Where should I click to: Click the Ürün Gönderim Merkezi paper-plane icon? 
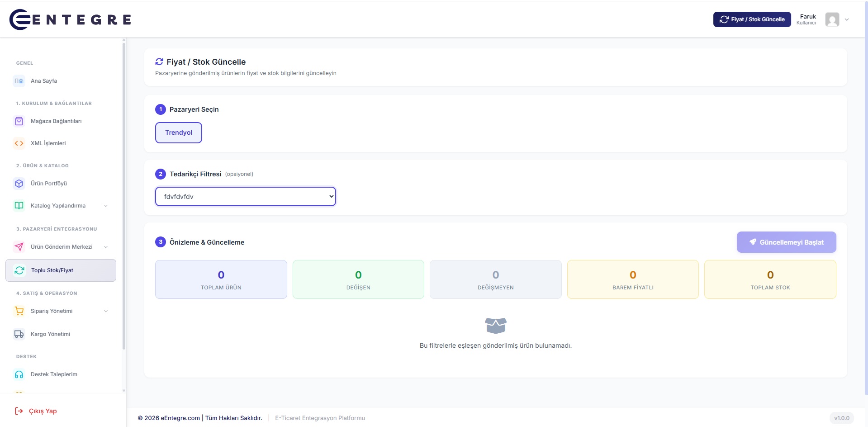19,247
